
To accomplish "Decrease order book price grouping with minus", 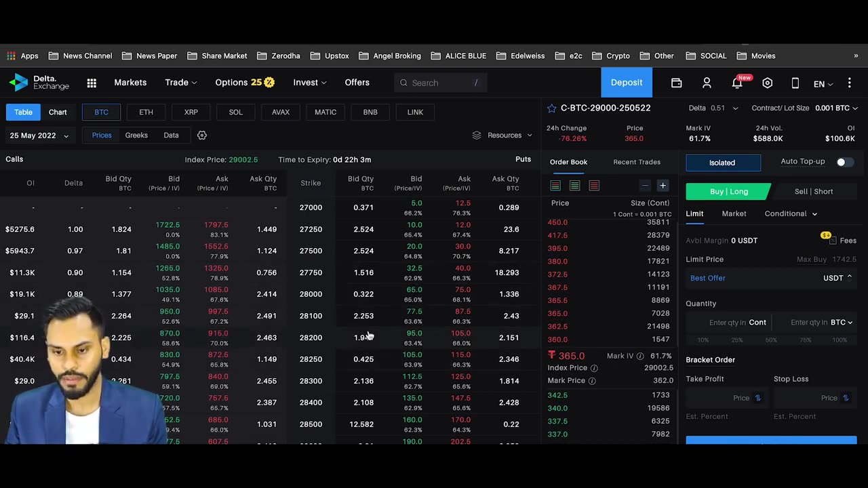I will [645, 186].
